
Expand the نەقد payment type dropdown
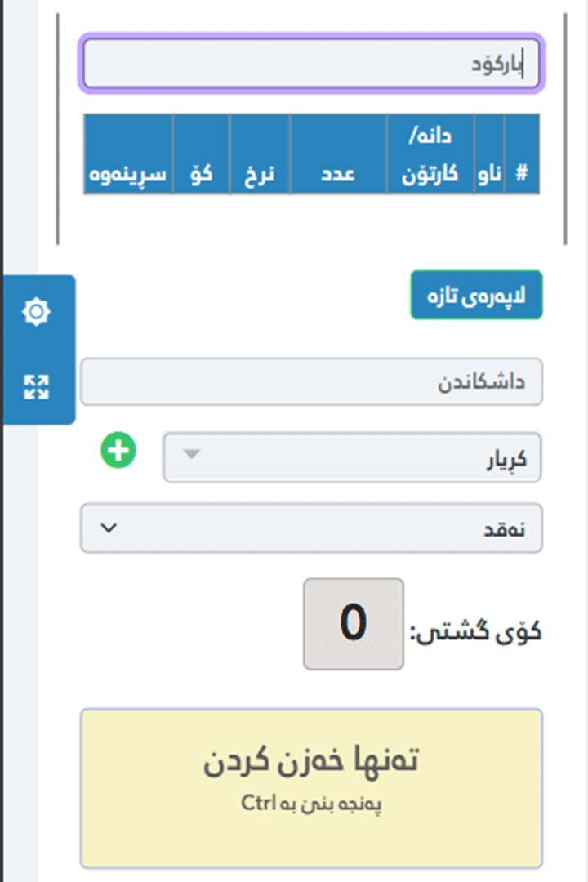point(310,528)
